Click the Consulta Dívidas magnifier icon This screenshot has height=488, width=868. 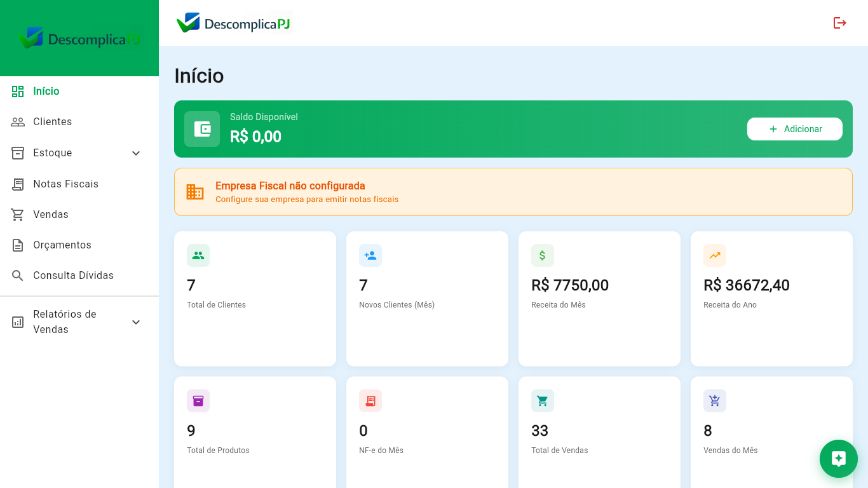(x=18, y=276)
